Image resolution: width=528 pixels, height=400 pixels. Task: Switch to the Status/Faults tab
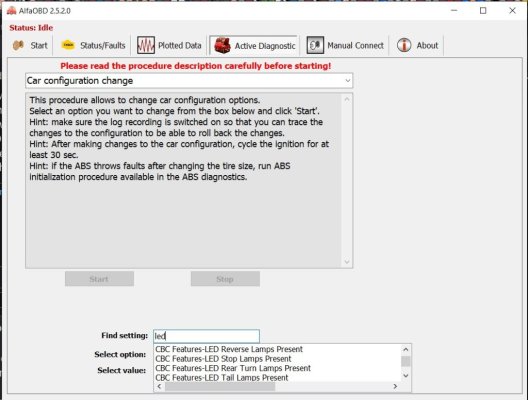tap(92, 45)
